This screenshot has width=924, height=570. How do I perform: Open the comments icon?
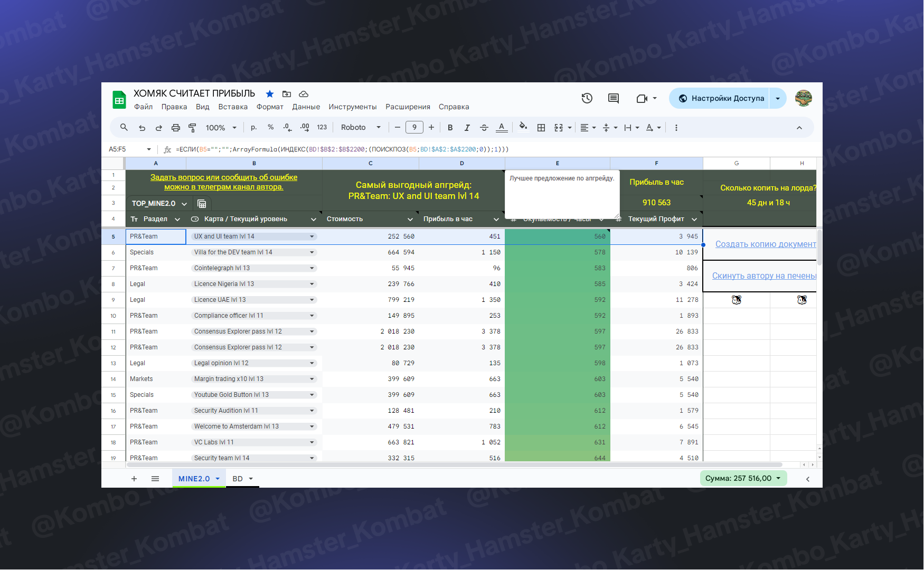(x=613, y=98)
